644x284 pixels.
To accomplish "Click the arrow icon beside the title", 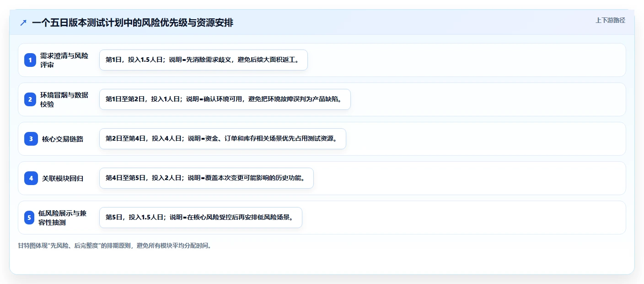I will (23, 23).
